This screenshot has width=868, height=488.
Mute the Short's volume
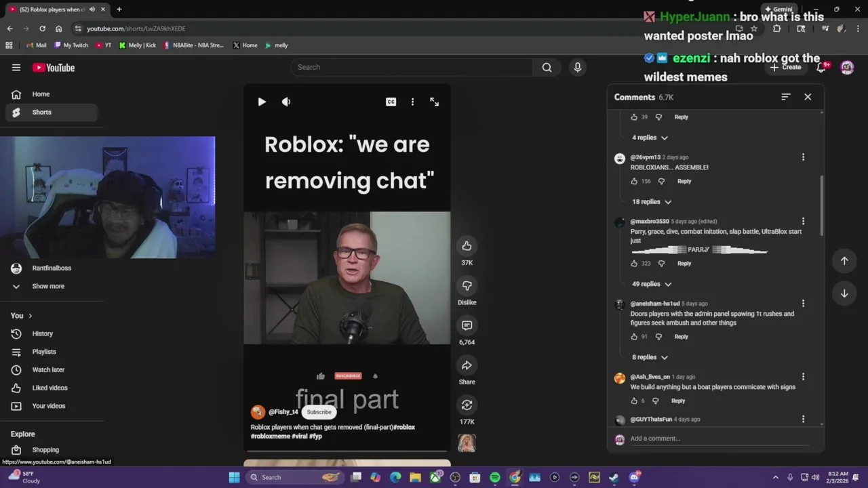(x=286, y=102)
